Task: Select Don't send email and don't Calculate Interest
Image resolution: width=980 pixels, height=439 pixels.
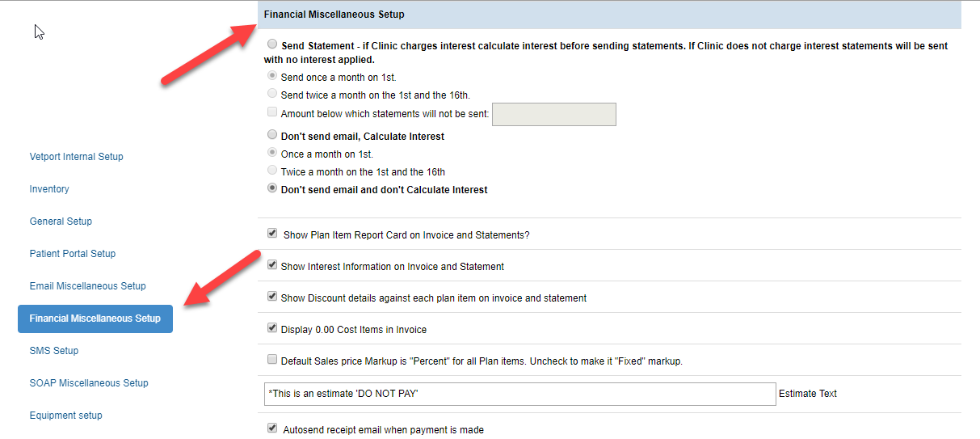Action: click(272, 188)
